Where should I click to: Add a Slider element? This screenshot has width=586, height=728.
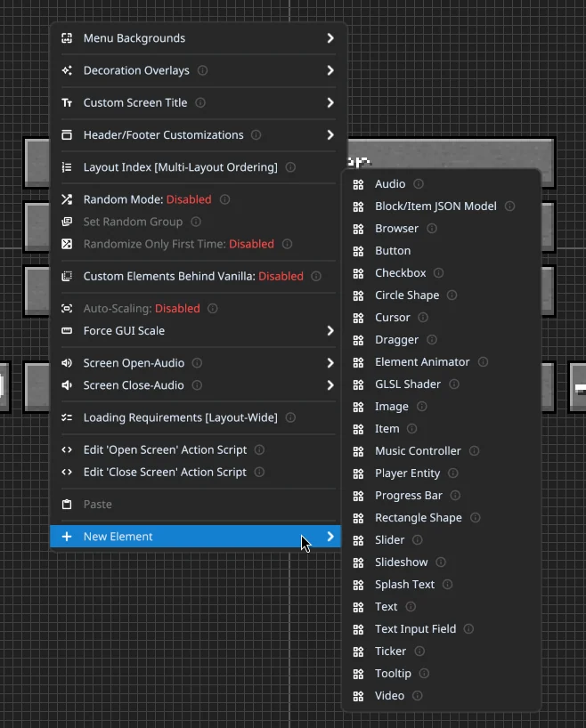[442, 540]
